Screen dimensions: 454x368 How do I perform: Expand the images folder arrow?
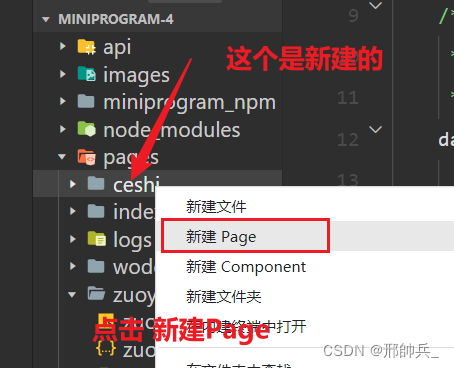[63, 74]
